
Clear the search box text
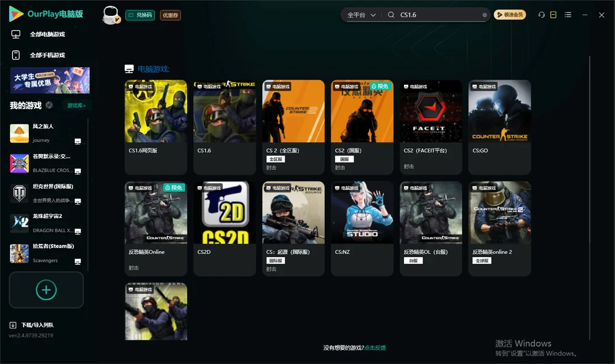point(485,15)
